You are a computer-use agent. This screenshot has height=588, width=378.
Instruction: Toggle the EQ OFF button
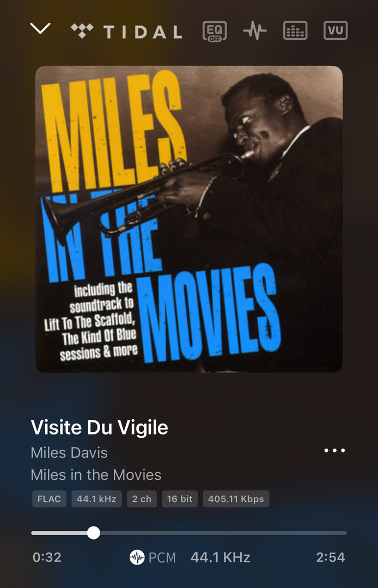point(215,31)
